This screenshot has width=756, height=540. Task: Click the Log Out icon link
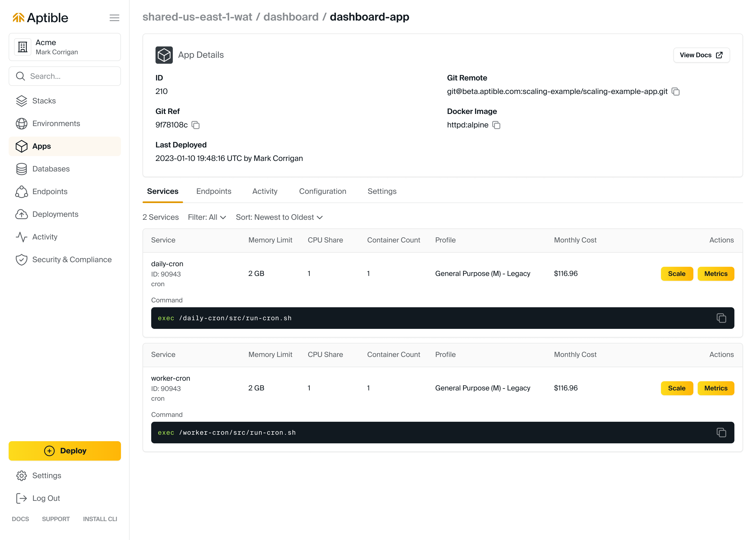point(22,498)
